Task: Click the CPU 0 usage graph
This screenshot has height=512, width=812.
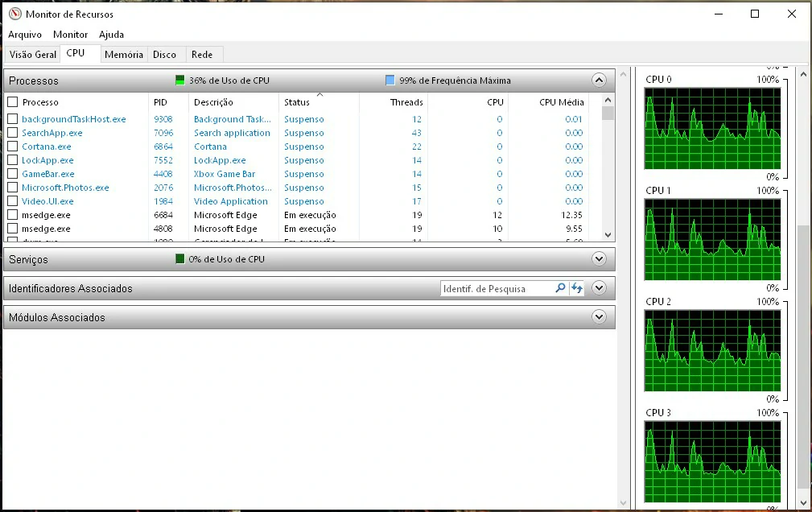Action: click(712, 129)
